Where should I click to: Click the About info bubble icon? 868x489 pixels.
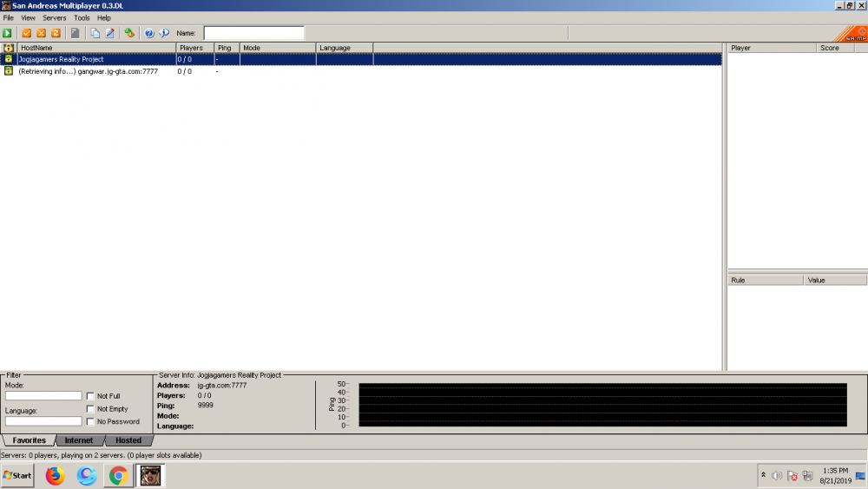(x=164, y=33)
